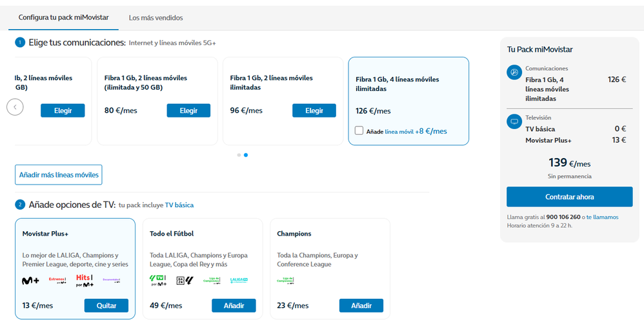Click the Comunicaciones icon in pack summary
Screen dimensions: 644x326
tap(514, 72)
